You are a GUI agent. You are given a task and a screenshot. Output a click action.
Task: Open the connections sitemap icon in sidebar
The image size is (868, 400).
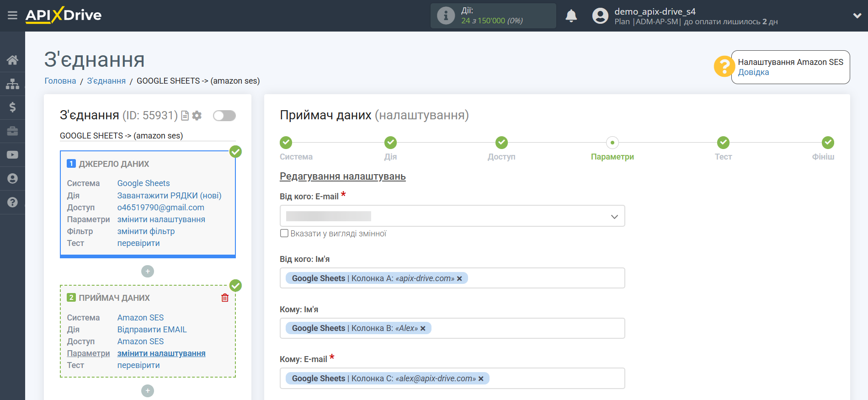(12, 84)
